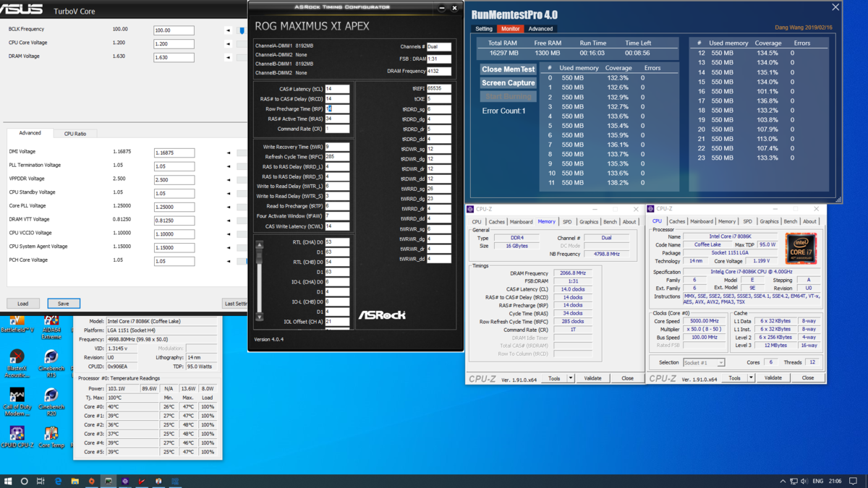The height and width of the screenshot is (488, 868).
Task: Click the Intel Core i7 logo in CPU-Z
Action: (801, 248)
